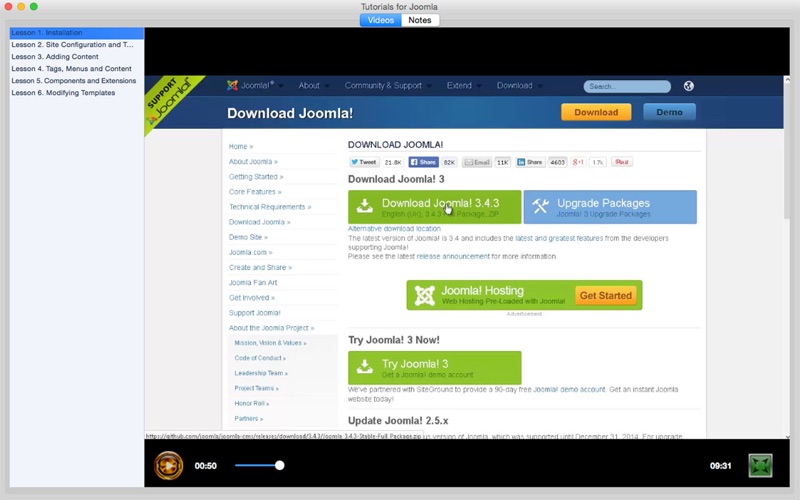Select Lesson 6. Modifying Templates
The width and height of the screenshot is (800, 500).
77,93
